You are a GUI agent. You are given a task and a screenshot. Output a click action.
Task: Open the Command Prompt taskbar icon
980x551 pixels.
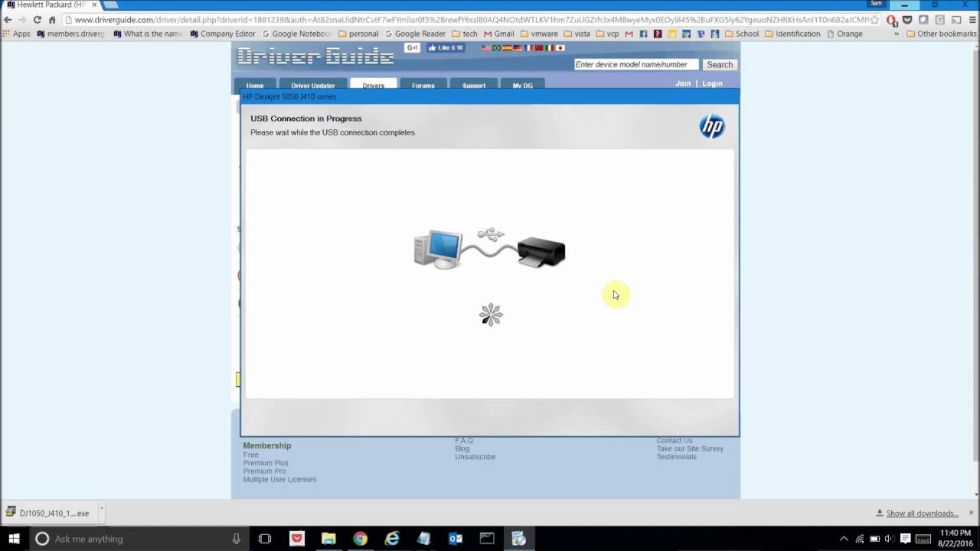click(x=487, y=539)
